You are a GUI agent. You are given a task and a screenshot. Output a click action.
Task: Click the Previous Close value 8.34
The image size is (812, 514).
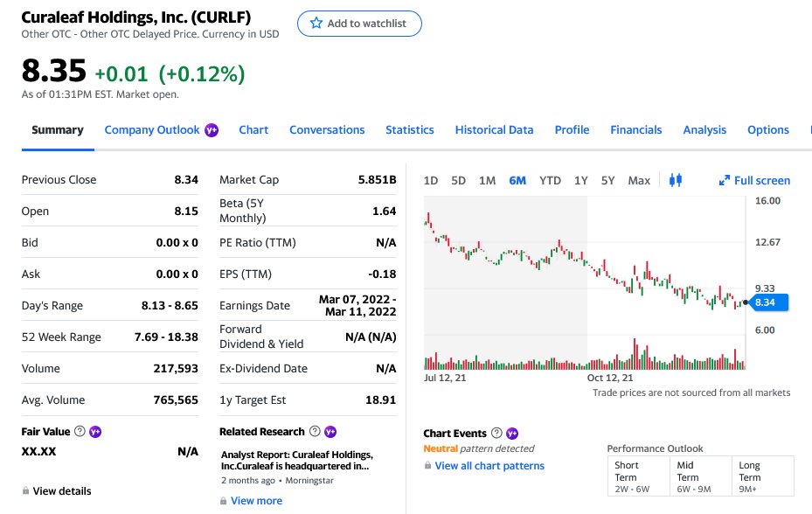tap(186, 180)
